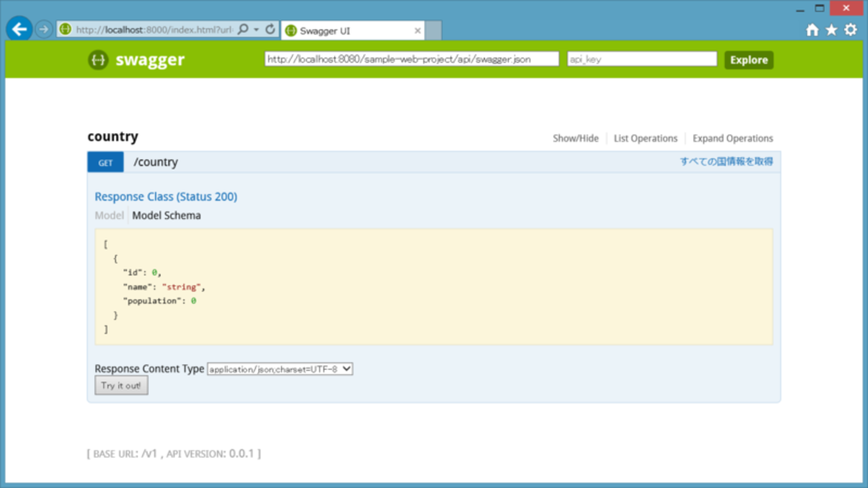The width and height of the screenshot is (868, 488).
Task: Click the swagger logo icon
Action: pyautogui.click(x=98, y=60)
